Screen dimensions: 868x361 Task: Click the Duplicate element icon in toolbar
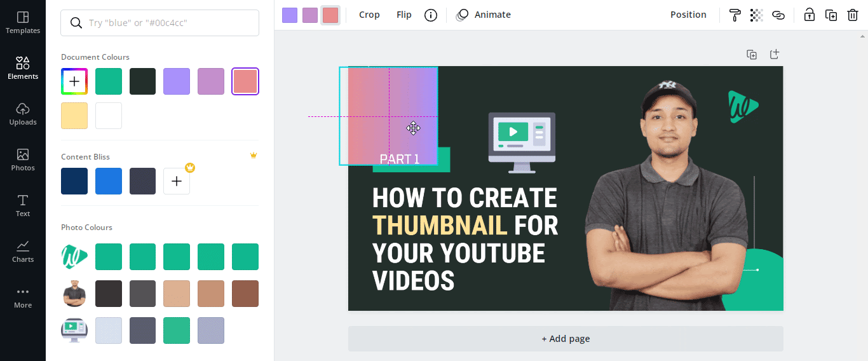[x=831, y=15]
